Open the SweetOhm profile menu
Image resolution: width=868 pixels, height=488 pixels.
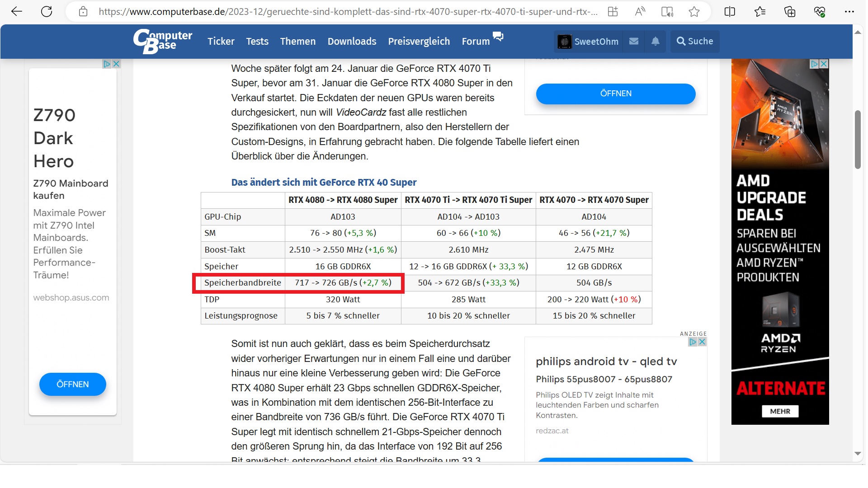click(x=596, y=42)
